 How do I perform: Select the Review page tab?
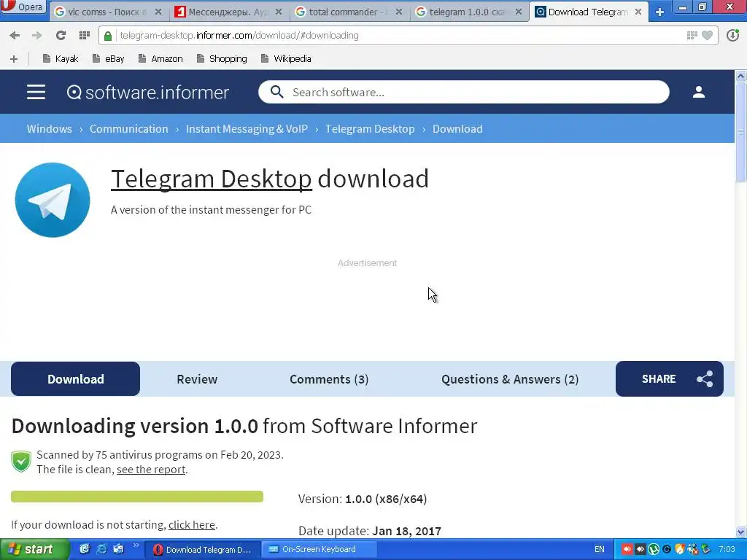coord(197,379)
